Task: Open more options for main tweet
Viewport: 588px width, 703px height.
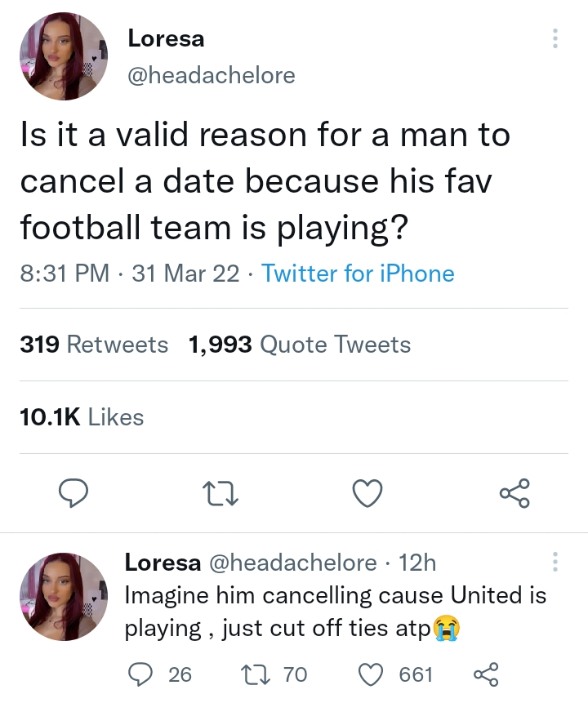Action: 555,39
